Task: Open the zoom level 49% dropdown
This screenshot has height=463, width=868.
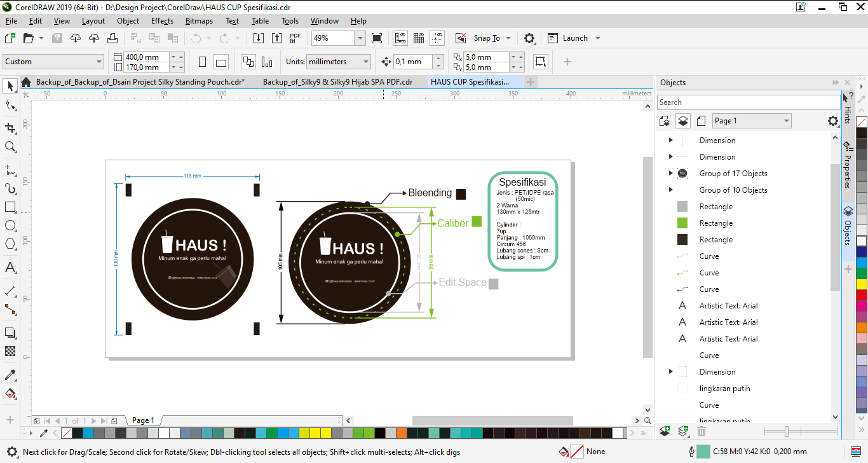Action: click(x=360, y=38)
